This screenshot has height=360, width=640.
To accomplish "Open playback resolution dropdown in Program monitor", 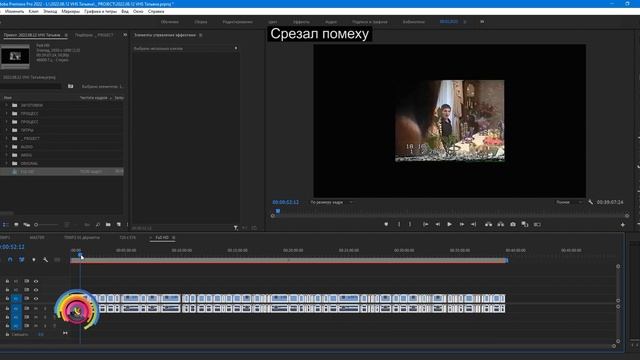I will [569, 202].
